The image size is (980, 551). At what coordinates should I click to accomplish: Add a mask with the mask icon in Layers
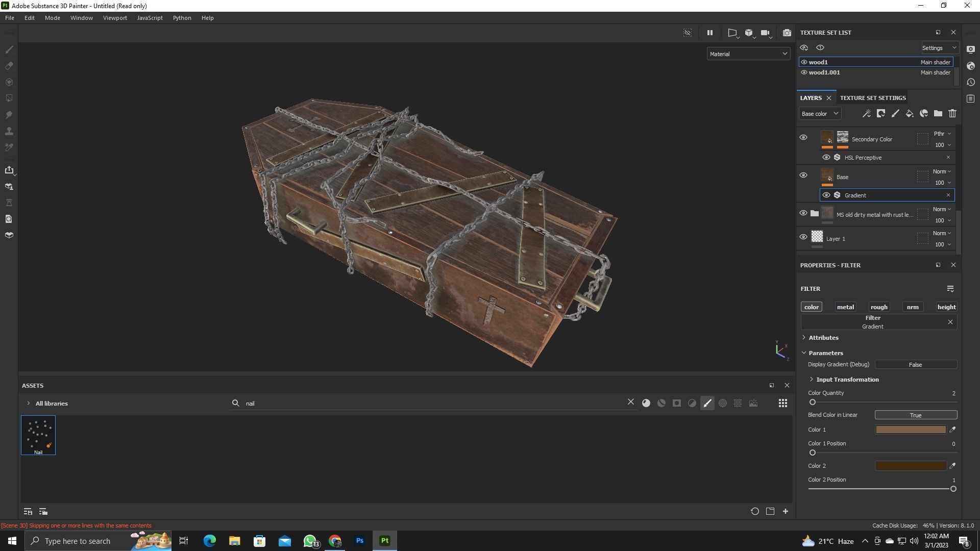coord(881,114)
